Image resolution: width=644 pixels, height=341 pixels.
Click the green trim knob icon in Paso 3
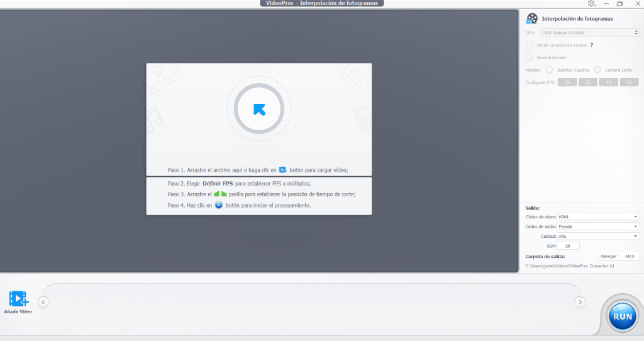coord(220,194)
